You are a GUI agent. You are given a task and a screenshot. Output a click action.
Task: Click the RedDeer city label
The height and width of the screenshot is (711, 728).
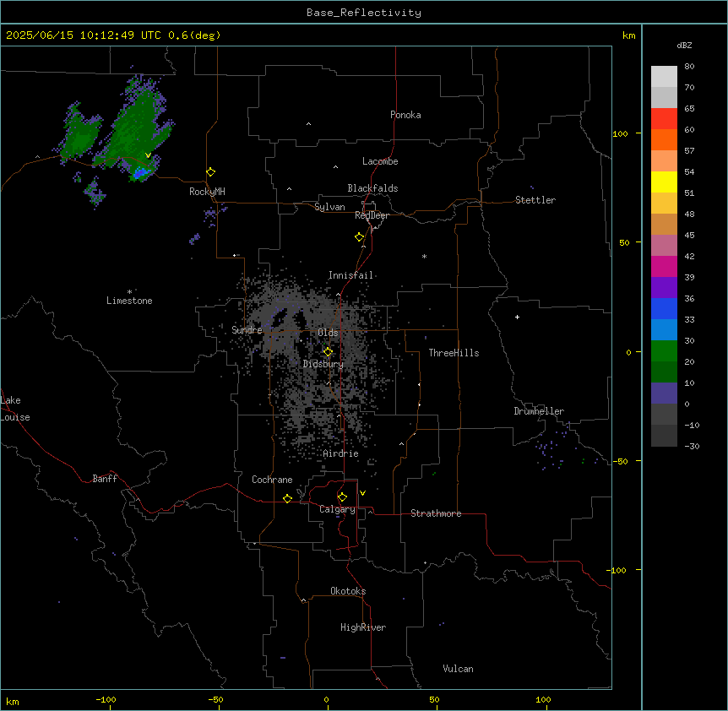click(x=372, y=215)
